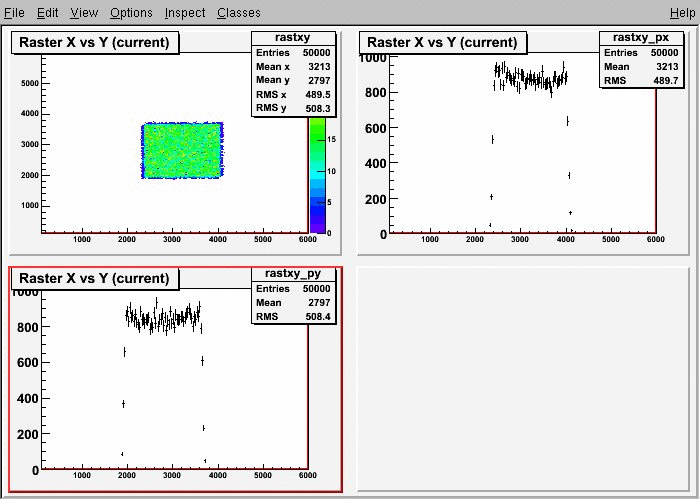Viewport: 700px width, 500px height.
Task: Click the Entries 50000 row in rastxy stats
Action: 293,53
